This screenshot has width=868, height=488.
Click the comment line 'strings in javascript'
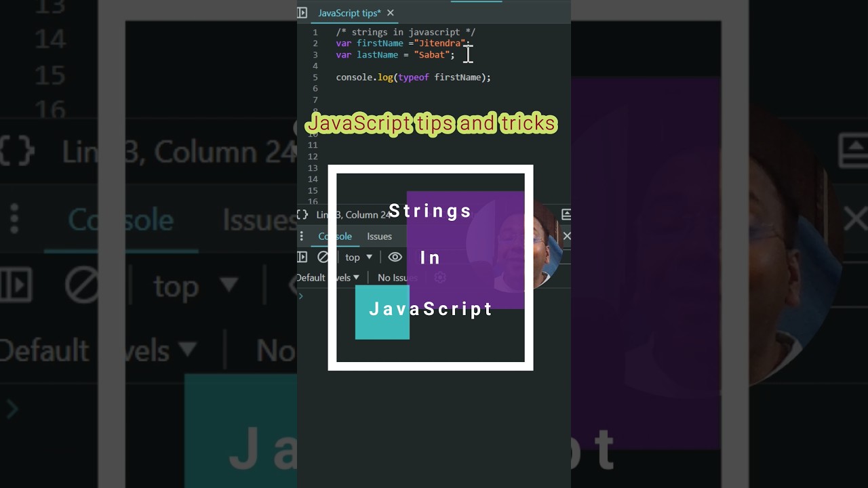click(406, 32)
